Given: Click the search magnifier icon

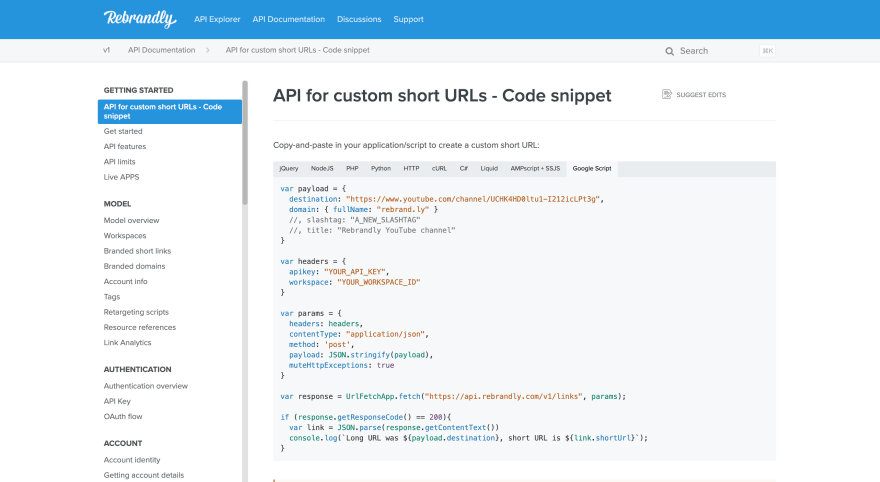Looking at the screenshot, I should point(670,51).
